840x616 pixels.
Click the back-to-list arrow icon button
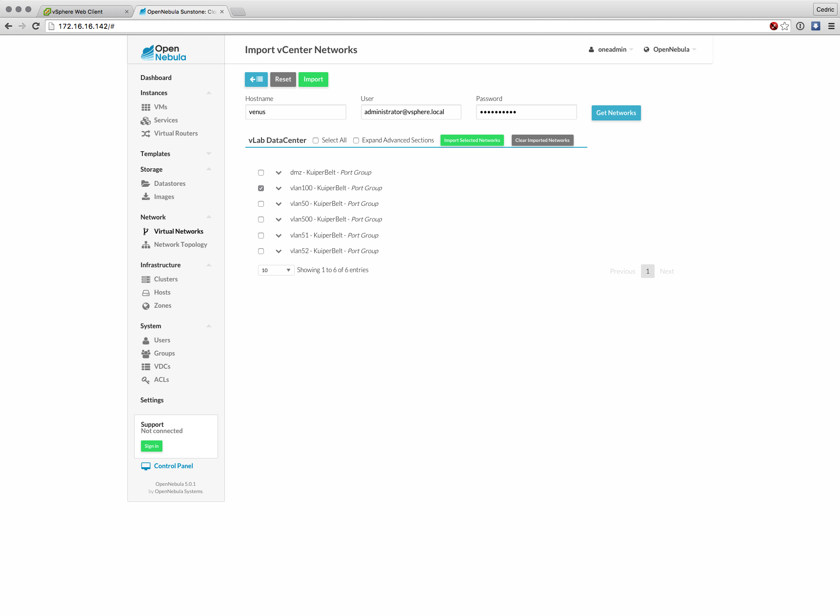[x=256, y=79]
